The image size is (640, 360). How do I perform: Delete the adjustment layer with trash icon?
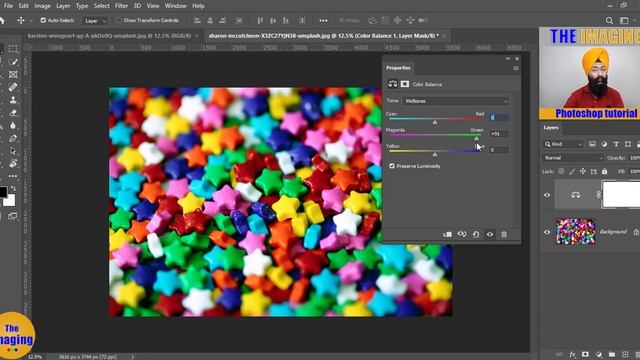(504, 234)
